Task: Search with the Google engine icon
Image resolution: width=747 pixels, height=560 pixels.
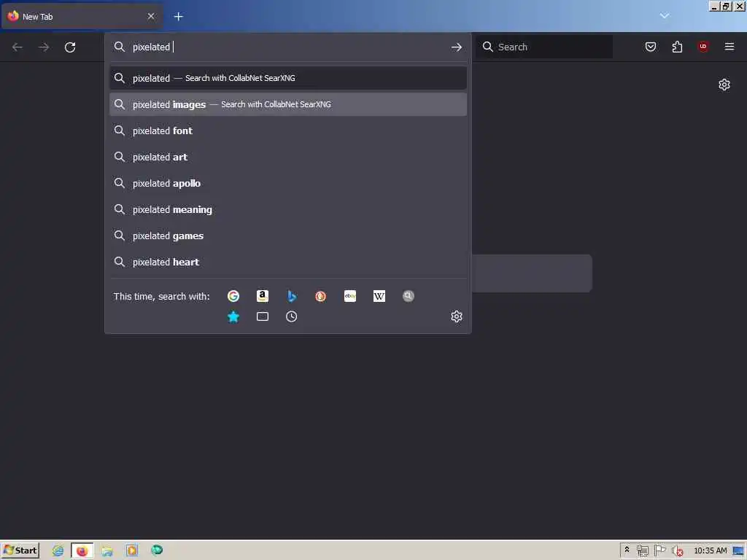Action: coord(233,296)
